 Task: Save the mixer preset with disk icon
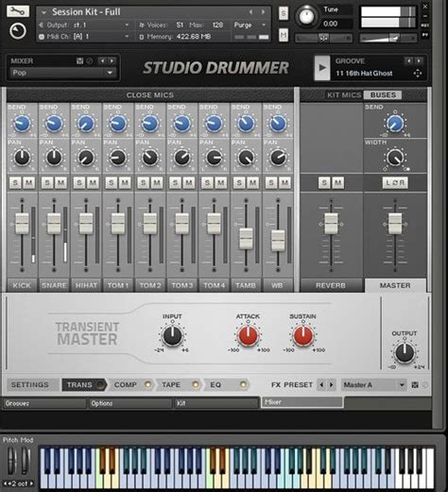pos(80,61)
